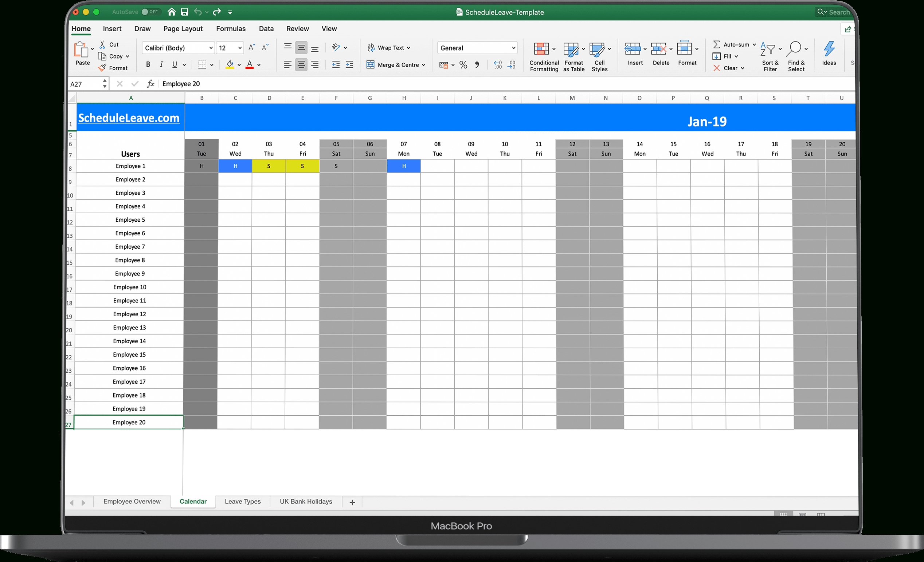Viewport: 924px width, 562px height.
Task: Click cell A27 containing Employee 20
Action: pos(130,422)
